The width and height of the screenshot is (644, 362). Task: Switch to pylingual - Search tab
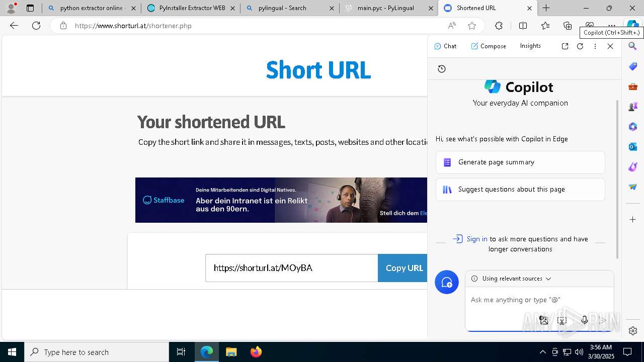click(x=289, y=8)
